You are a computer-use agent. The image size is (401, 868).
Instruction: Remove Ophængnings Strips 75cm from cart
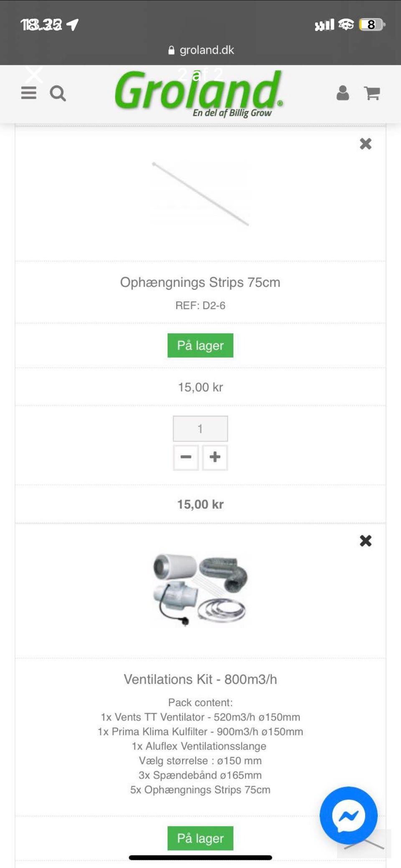coord(365,144)
